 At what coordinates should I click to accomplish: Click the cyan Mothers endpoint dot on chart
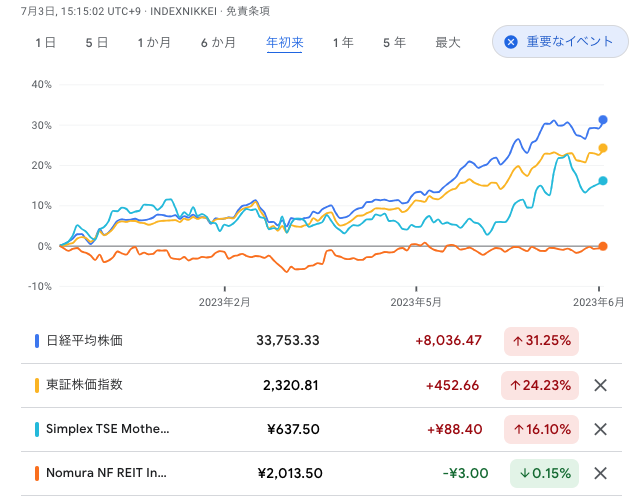603,181
